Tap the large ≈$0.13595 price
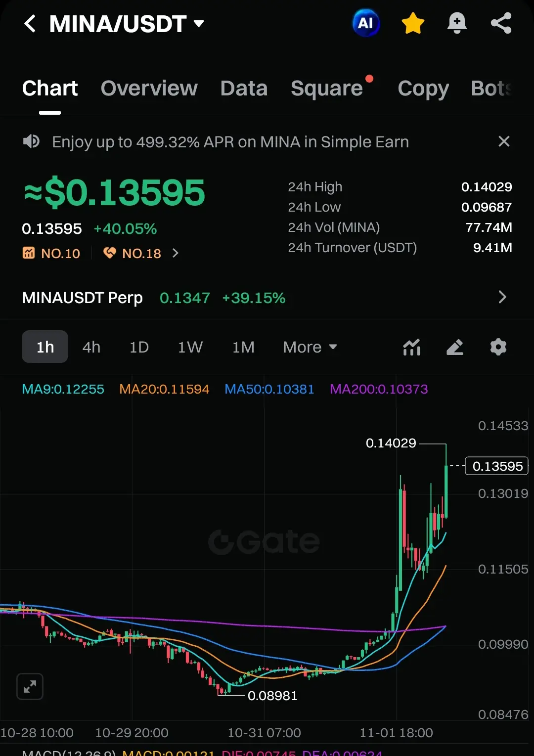The width and height of the screenshot is (534, 756). click(114, 192)
